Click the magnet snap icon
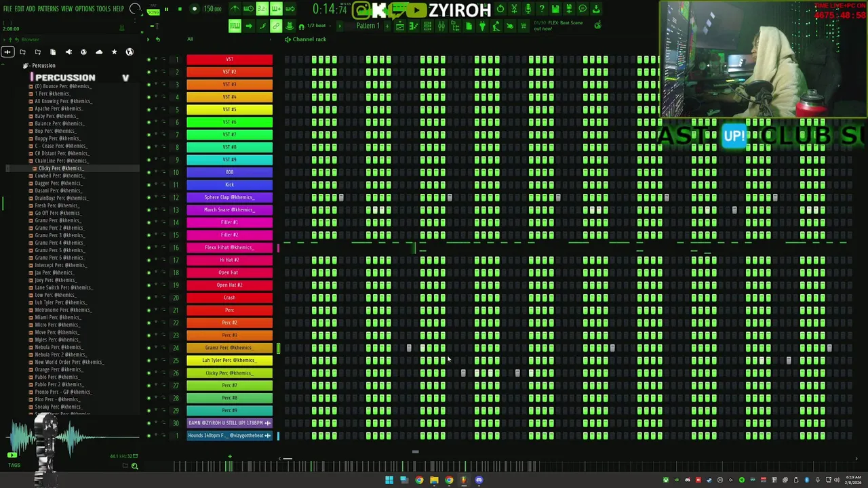Viewport: 868px width, 488px height. click(x=301, y=26)
